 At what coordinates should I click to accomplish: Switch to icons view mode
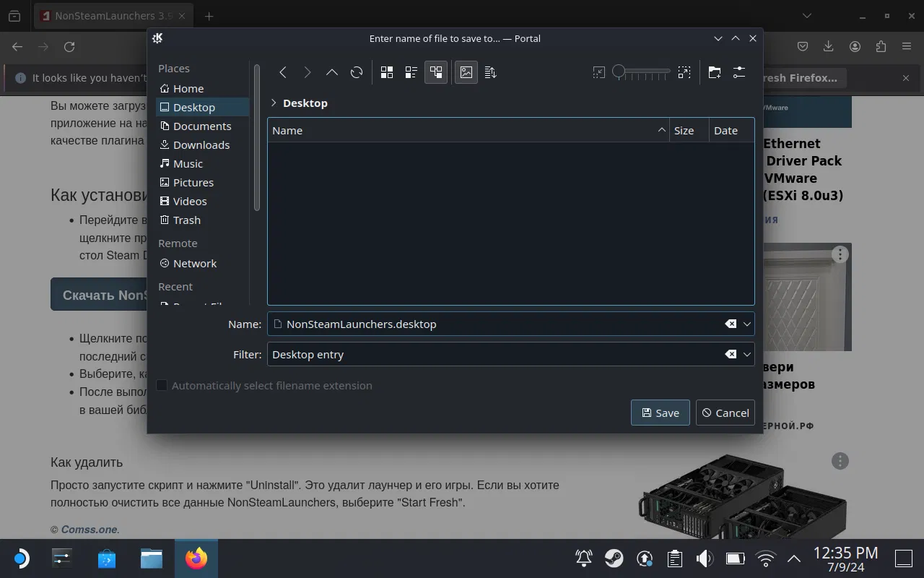click(x=387, y=72)
